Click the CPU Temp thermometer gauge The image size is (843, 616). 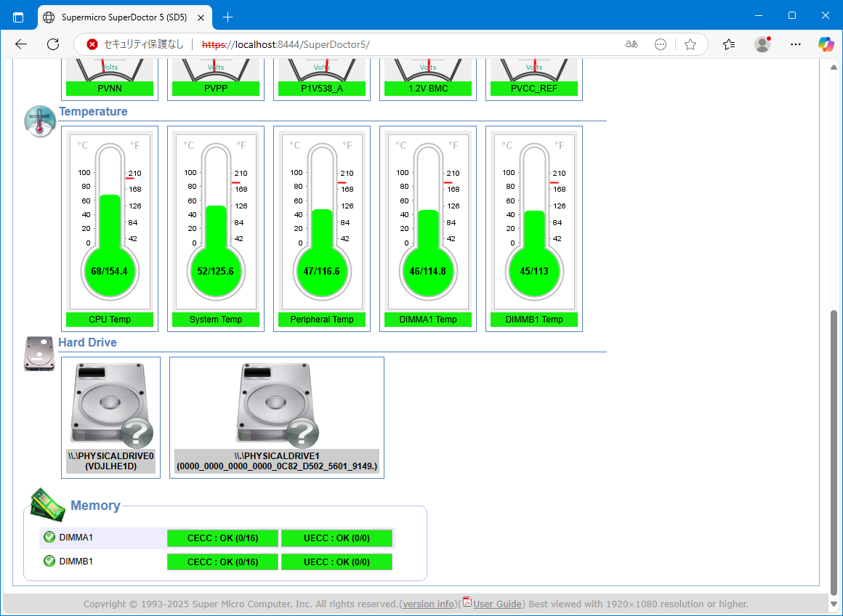pos(110,222)
